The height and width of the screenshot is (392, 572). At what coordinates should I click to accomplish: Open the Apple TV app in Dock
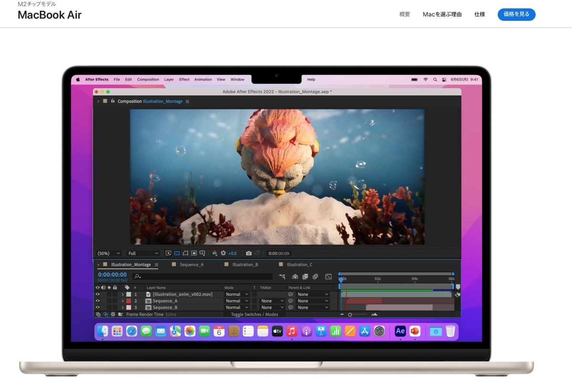[x=277, y=331]
